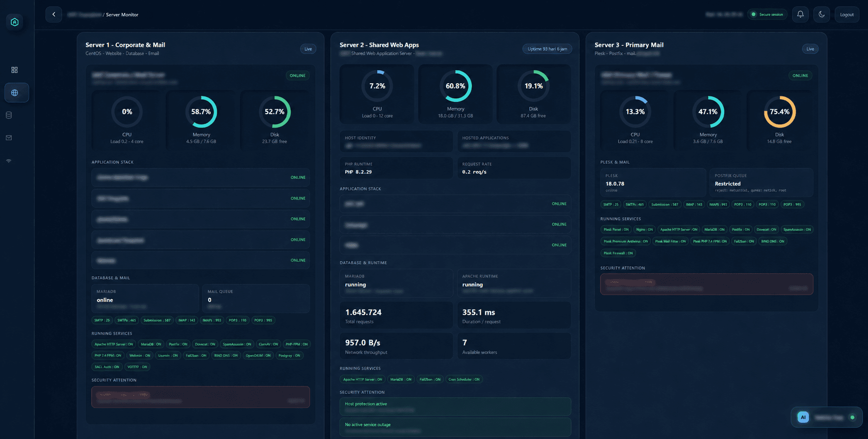Click the PHP-FPM : ON service chip
Screen dimensions: 868x439
pyautogui.click(x=297, y=344)
